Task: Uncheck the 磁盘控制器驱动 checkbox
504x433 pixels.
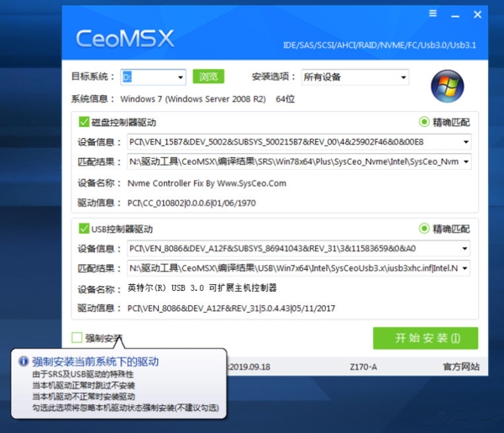Action: tap(83, 122)
